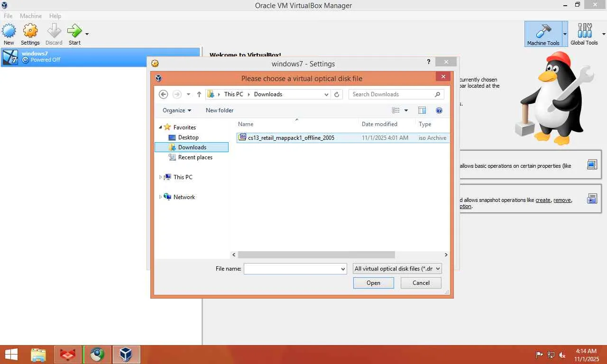The width and height of the screenshot is (607, 364).
Task: Click the search magnifier icon
Action: [x=438, y=94]
